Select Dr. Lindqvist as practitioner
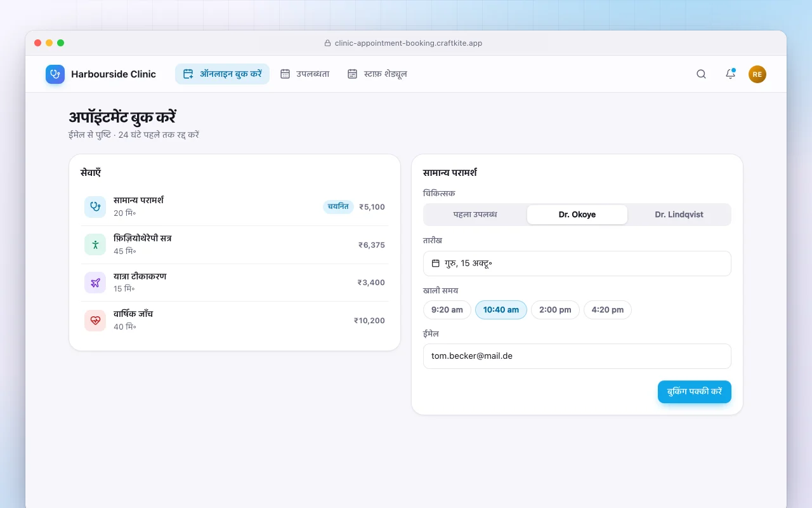The height and width of the screenshot is (508, 812). pyautogui.click(x=679, y=215)
